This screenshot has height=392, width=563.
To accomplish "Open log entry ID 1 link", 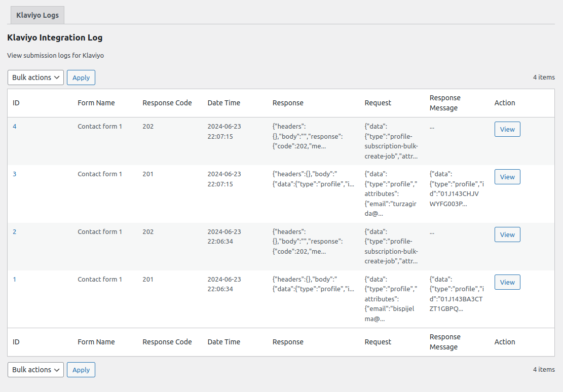I will pos(15,279).
